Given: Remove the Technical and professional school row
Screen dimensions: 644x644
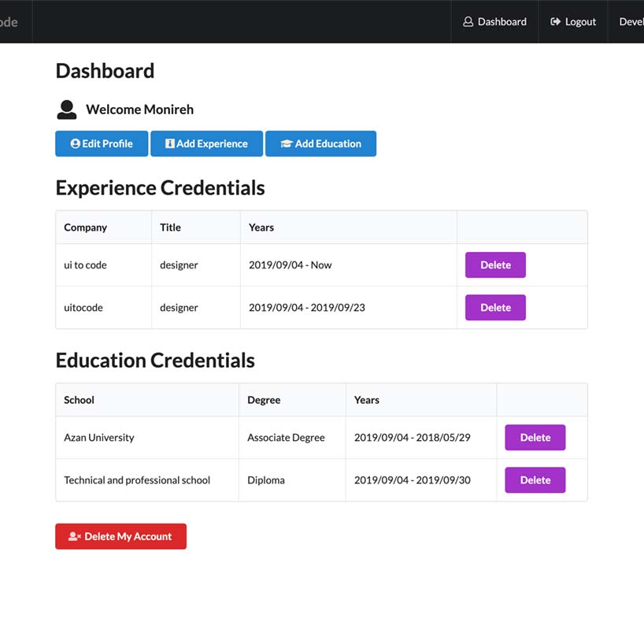Looking at the screenshot, I should click(535, 480).
